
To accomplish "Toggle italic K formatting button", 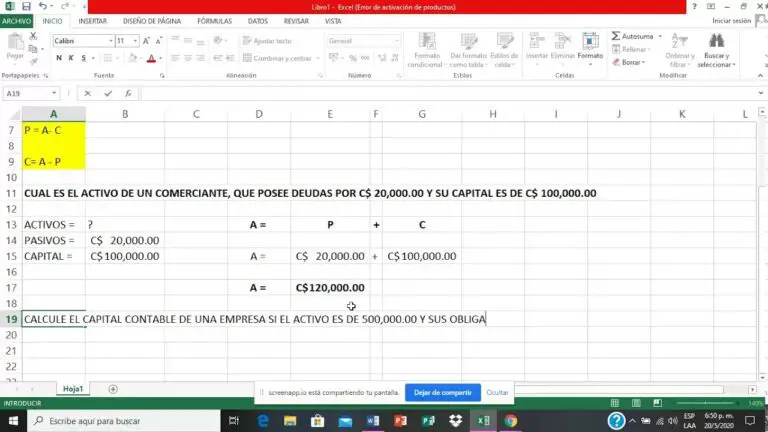I will pyautogui.click(x=71, y=58).
